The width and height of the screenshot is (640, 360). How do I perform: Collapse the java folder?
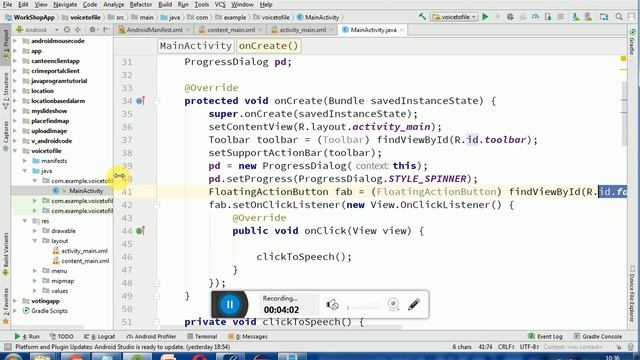click(x=25, y=171)
